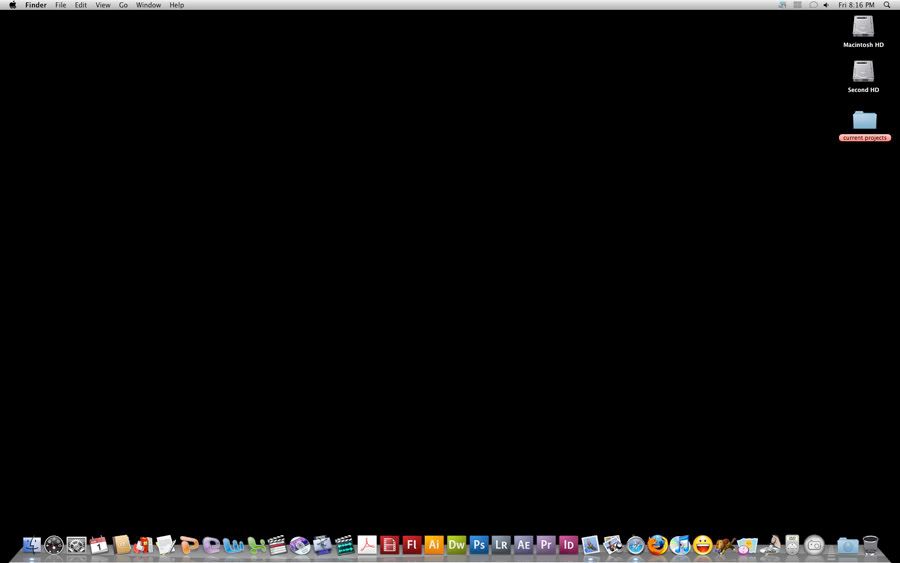Open the Window menu
Screen dimensions: 900x563
[148, 5]
